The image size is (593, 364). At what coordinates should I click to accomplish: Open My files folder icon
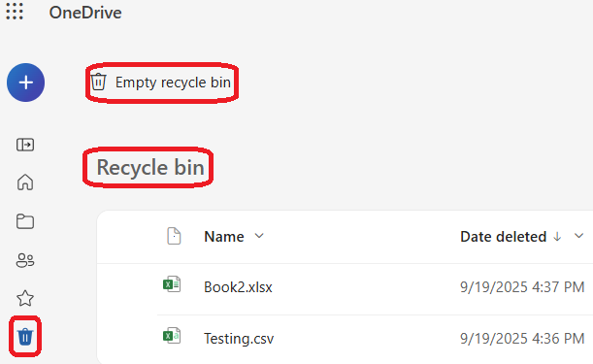tap(25, 221)
